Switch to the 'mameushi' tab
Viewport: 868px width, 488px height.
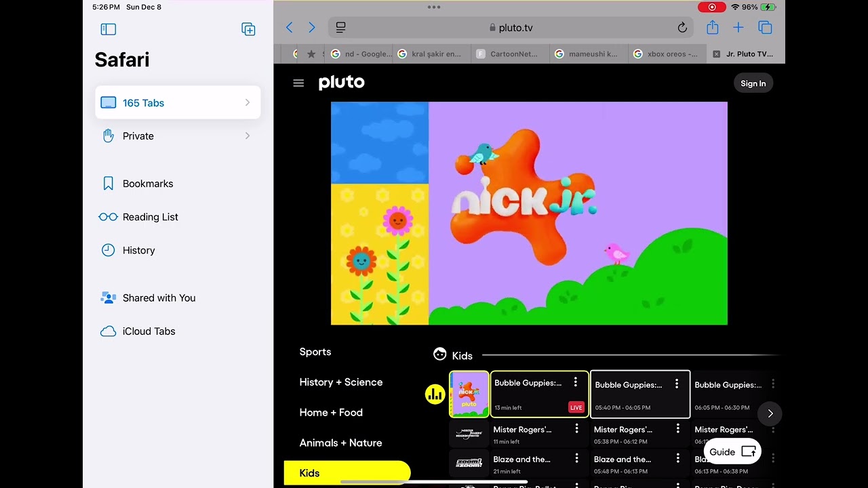tap(588, 54)
